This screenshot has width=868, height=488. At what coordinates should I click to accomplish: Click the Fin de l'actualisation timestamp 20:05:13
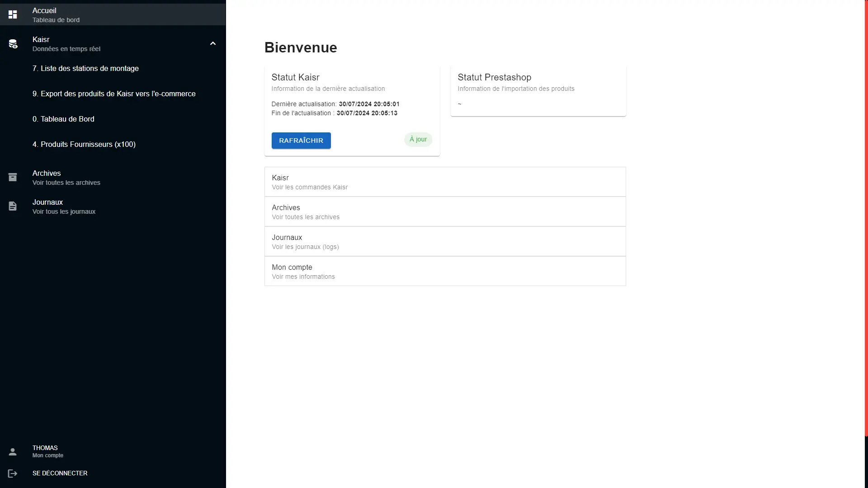(367, 113)
